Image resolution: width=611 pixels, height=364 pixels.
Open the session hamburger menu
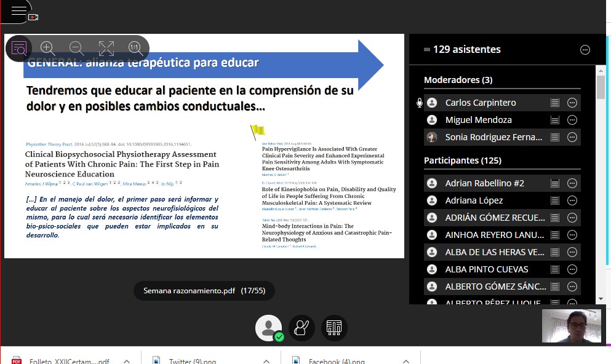(x=18, y=10)
